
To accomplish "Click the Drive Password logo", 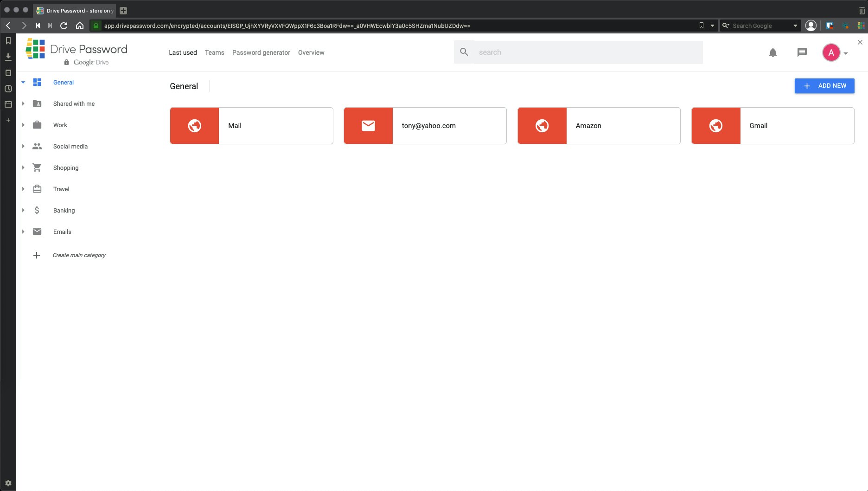I will click(77, 49).
